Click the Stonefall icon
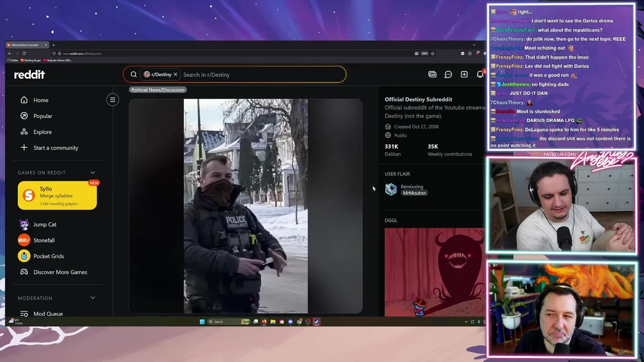Screen dimensions: 644x362 [x=24, y=240]
